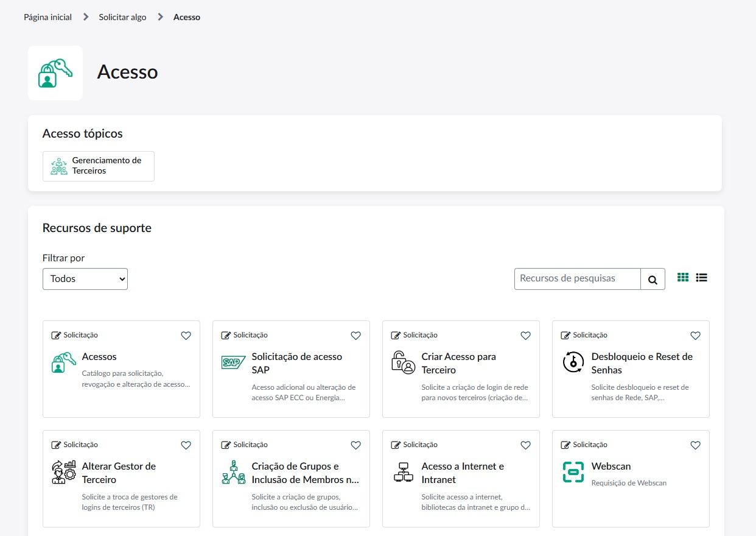Viewport: 756px width, 536px height.
Task: Switch to list view layout
Action: [x=702, y=278]
